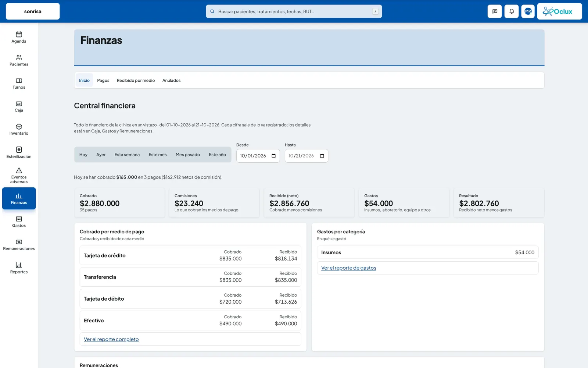Click the Tarjeta de crédito row label
The height and width of the screenshot is (368, 588).
(x=105, y=255)
